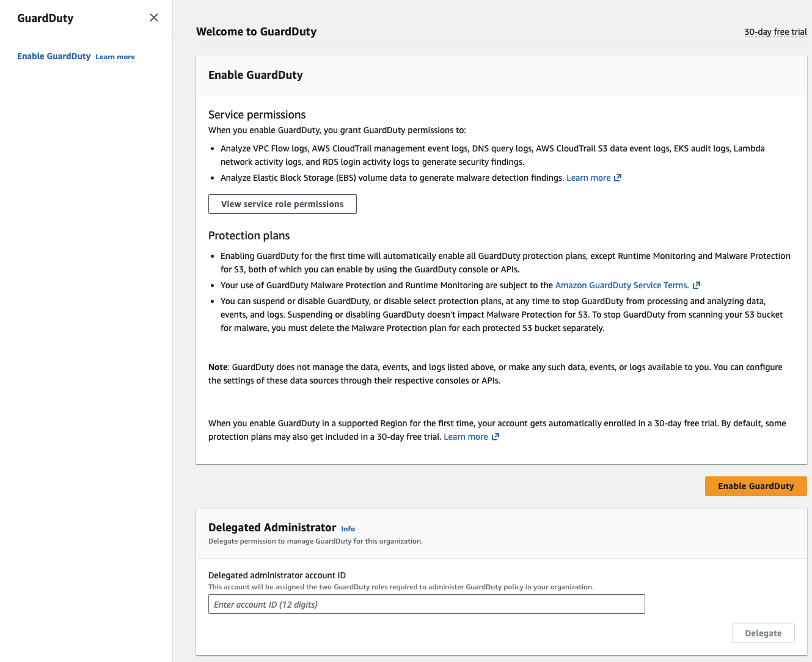
Task: Focus the delegated administrator account ID field
Action: click(426, 604)
